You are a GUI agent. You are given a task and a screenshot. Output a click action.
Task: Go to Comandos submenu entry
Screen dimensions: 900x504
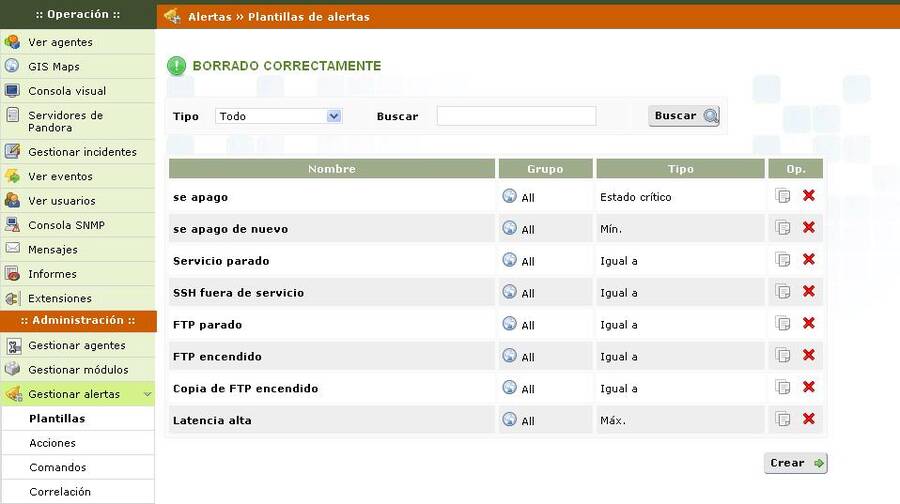[58, 467]
